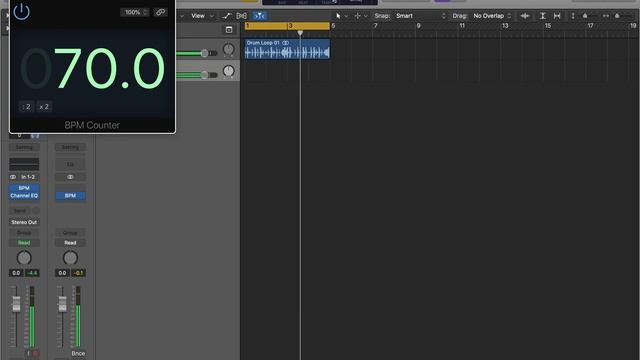
Task: Open the 100% view size menu in BPM Counter
Action: click(x=134, y=12)
